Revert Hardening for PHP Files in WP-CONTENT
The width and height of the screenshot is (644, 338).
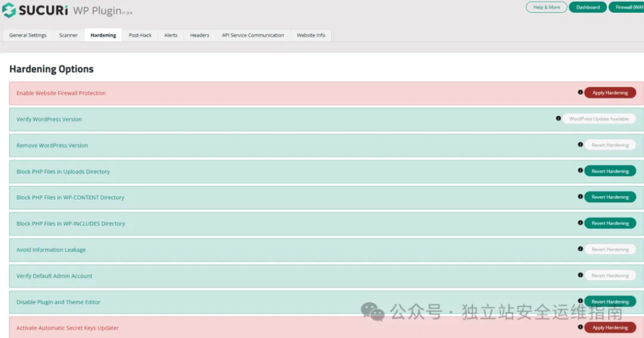[610, 197]
